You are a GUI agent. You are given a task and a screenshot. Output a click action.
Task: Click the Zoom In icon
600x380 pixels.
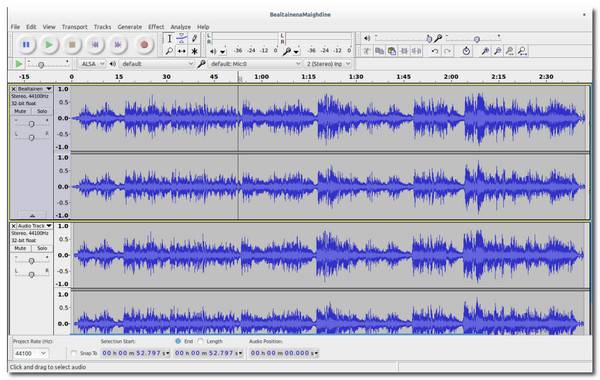point(485,51)
